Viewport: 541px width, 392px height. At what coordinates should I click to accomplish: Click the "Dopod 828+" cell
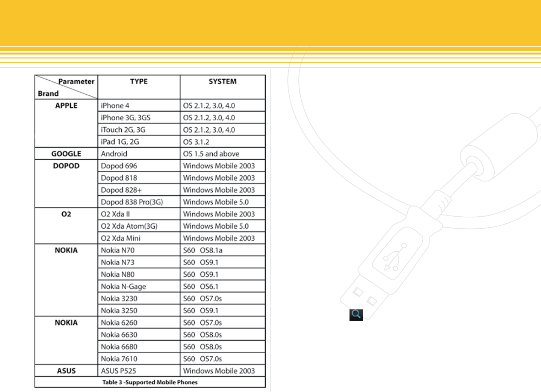[139, 190]
